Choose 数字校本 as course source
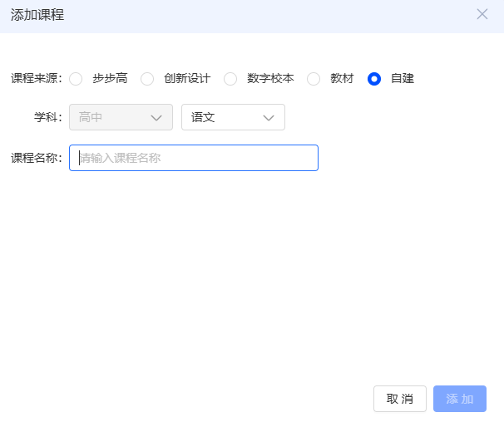The width and height of the screenshot is (504, 422). (230, 79)
